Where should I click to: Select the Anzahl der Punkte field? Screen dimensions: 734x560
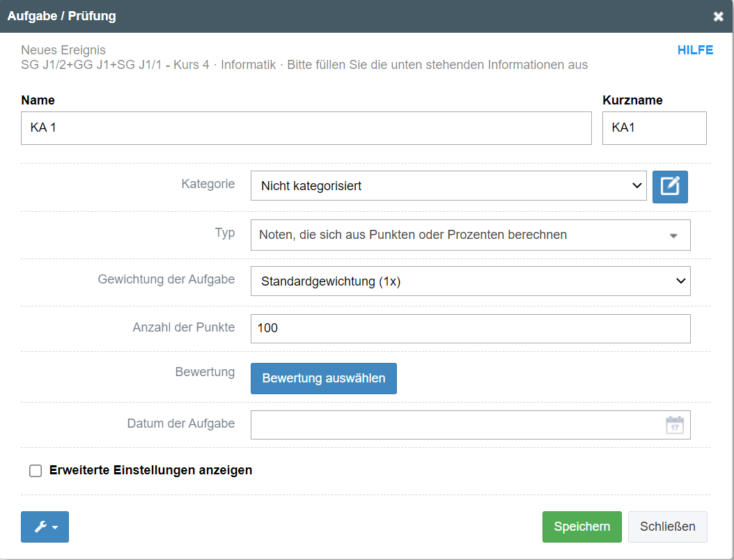(470, 328)
